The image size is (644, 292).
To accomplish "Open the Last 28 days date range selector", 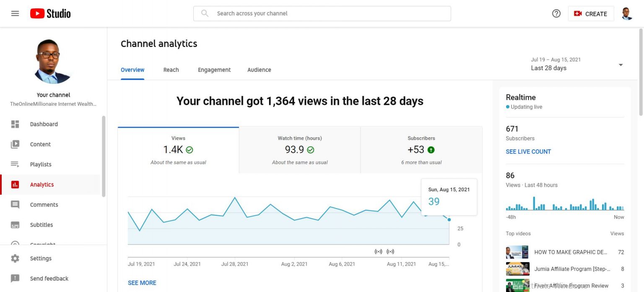I will (579, 64).
